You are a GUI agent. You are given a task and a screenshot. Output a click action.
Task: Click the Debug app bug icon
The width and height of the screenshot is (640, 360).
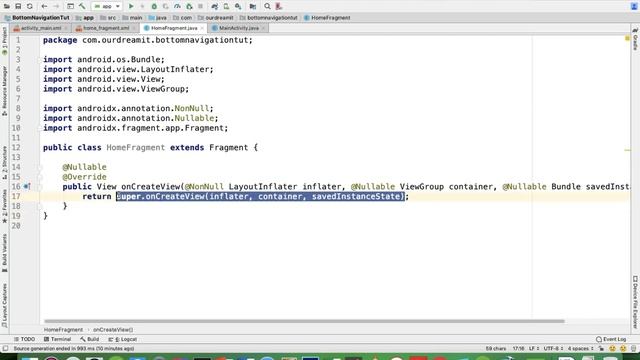(x=154, y=7)
